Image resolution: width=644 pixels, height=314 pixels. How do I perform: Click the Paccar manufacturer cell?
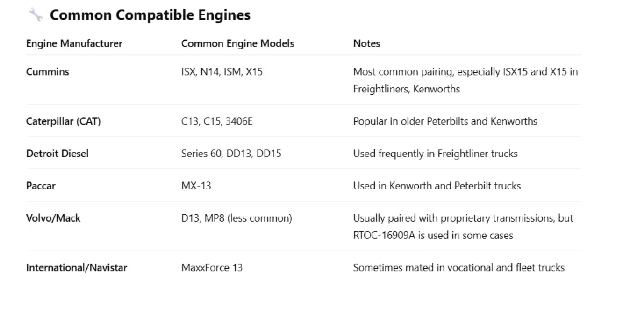point(41,186)
